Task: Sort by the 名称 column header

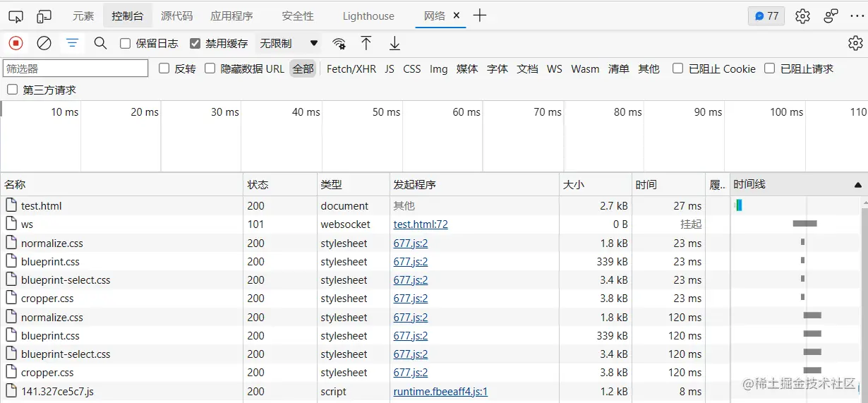Action: [x=121, y=185]
